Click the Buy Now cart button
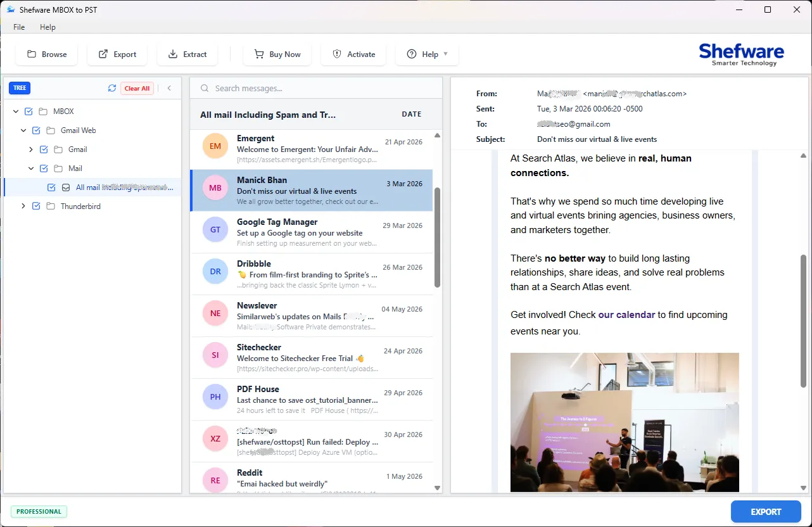The height and width of the screenshot is (527, 812). pos(277,54)
